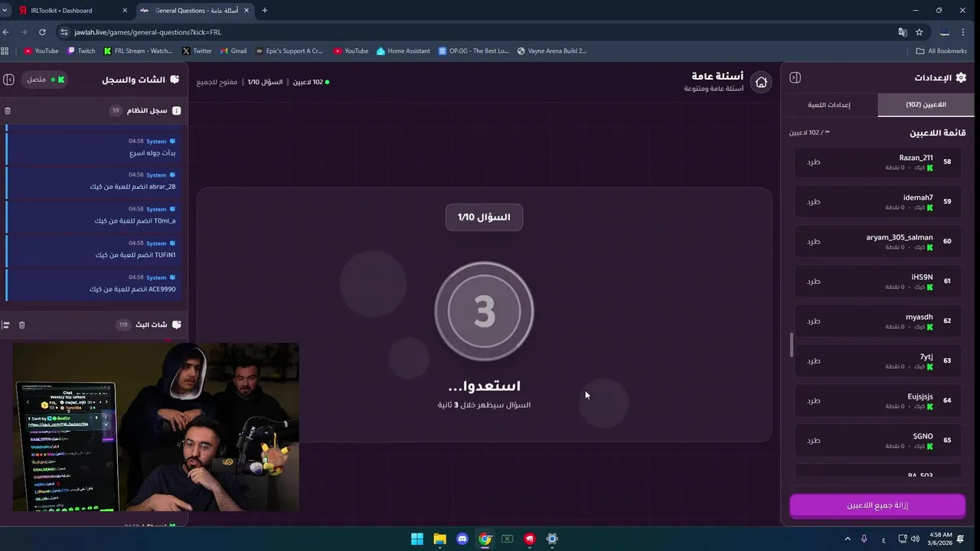
Task: Click the layout icon beside stream chat trash
Action: pos(5,325)
